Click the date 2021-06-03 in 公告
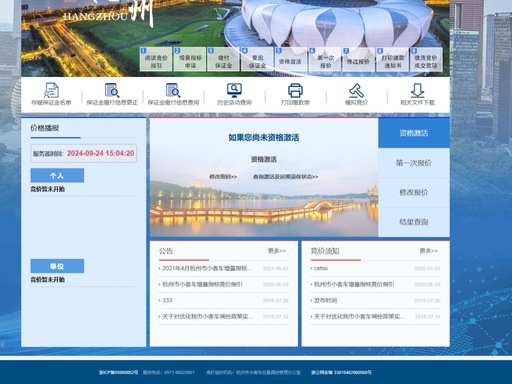512x384 pixels. coord(276,268)
